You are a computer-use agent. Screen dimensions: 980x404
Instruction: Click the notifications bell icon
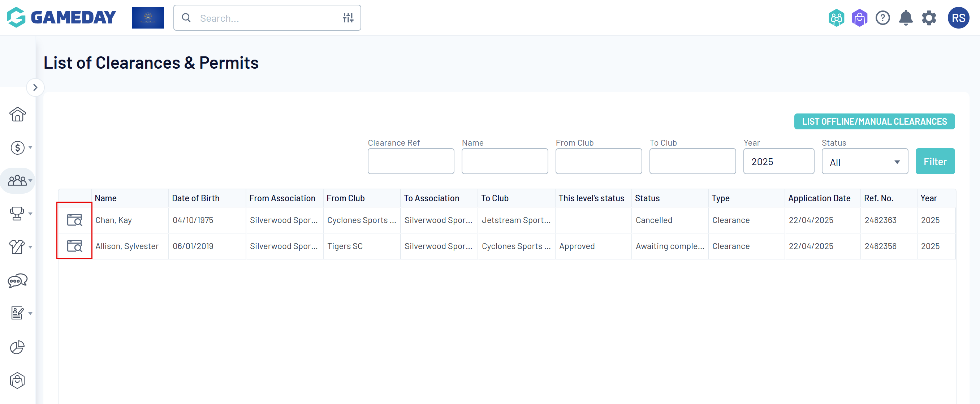tap(906, 18)
